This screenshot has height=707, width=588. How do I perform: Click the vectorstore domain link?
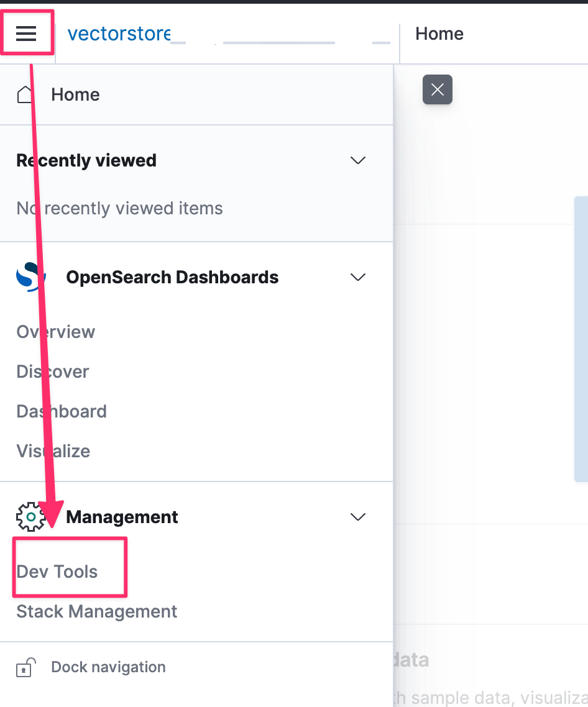(x=119, y=34)
